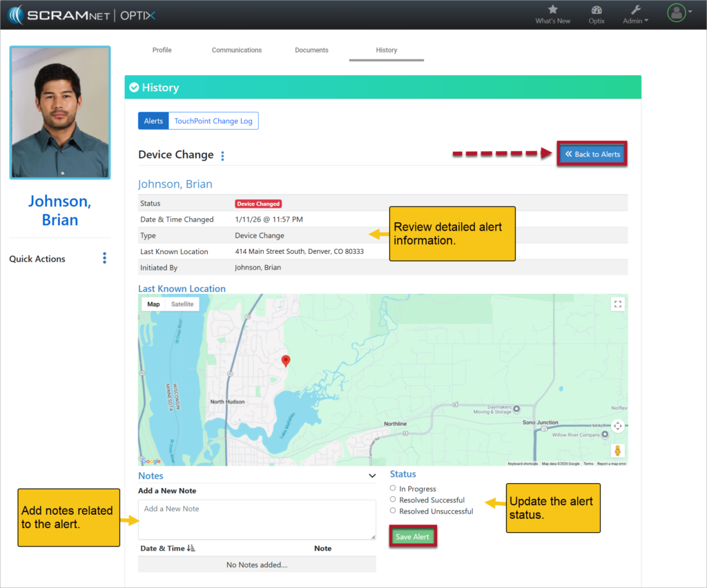
Task: Click the Street View pegman icon
Action: pyautogui.click(x=618, y=451)
